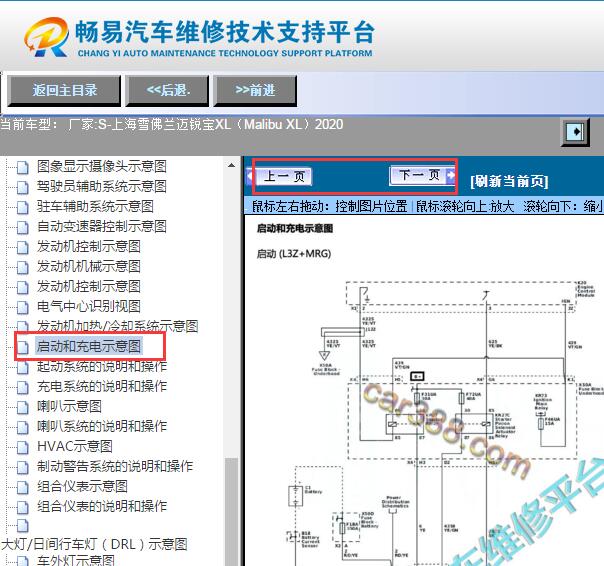
Task: Go to previous page 上一页
Action: pos(280,176)
